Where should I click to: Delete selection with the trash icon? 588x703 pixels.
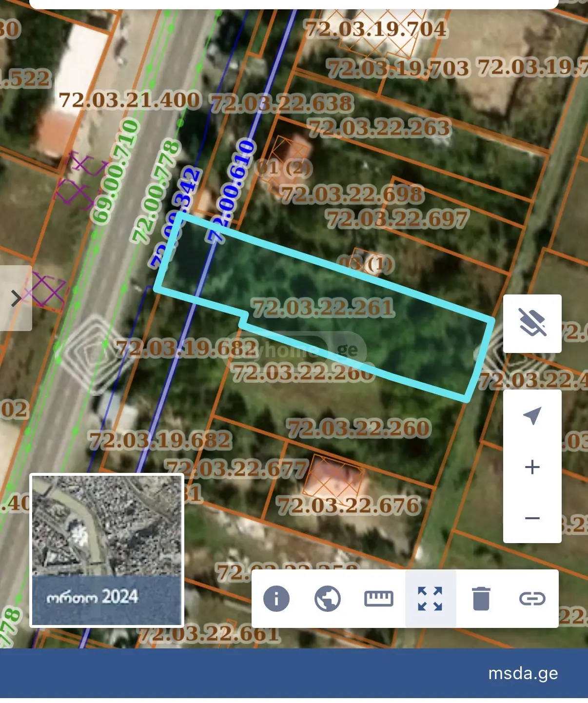[x=481, y=599]
